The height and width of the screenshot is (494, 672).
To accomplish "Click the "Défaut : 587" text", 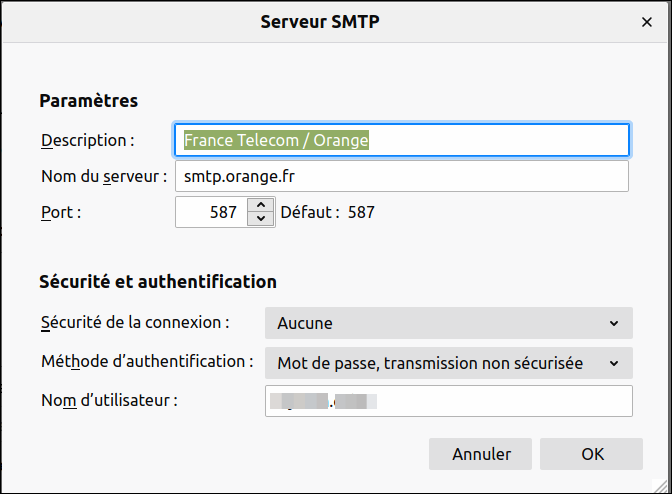I will click(x=328, y=212).
